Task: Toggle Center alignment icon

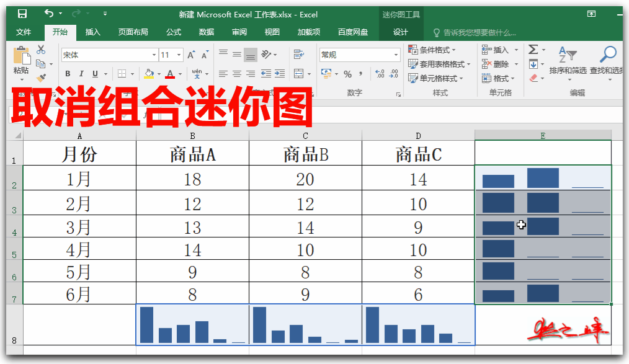Action: click(237, 74)
